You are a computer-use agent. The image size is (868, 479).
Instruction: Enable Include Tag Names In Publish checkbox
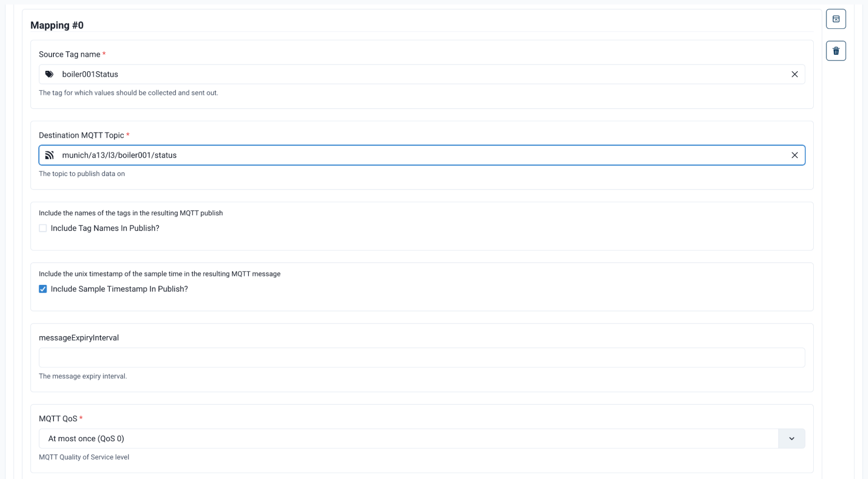[43, 228]
